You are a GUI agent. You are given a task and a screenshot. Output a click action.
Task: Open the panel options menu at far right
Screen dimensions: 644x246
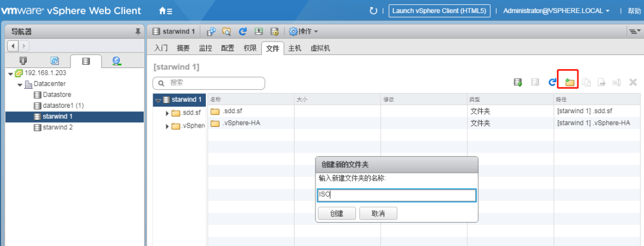pos(634,31)
